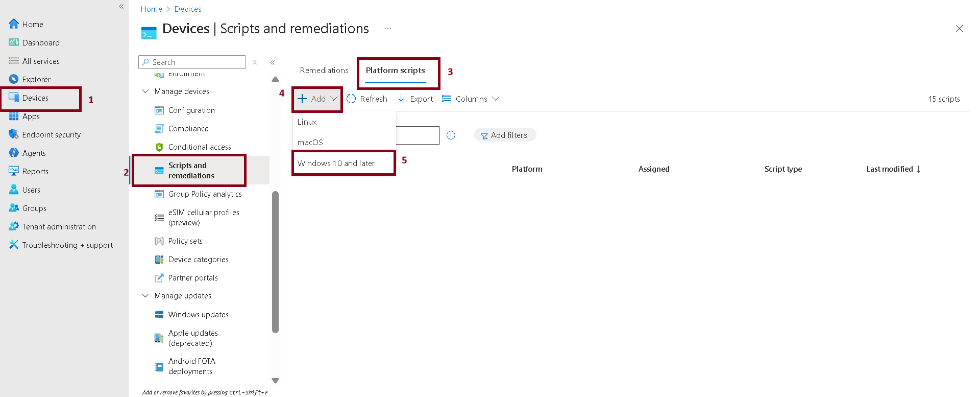This screenshot has height=397, width=980.
Task: Click the Conditional access shield icon
Action: click(159, 147)
